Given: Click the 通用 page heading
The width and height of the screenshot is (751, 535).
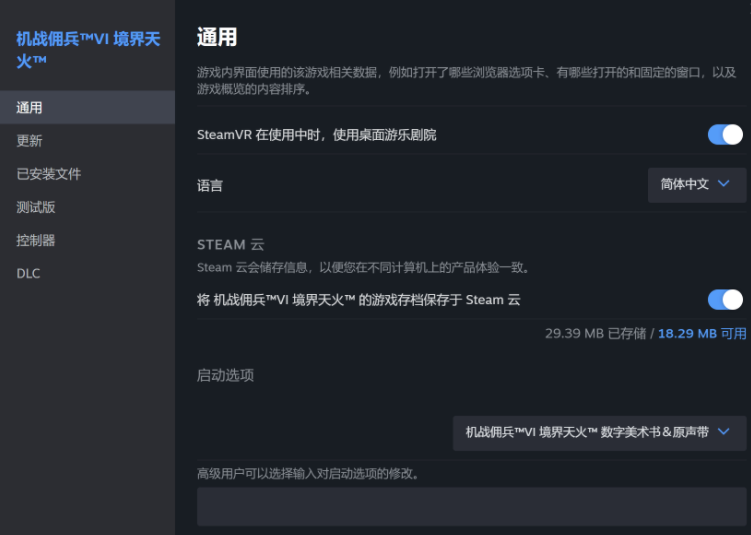Looking at the screenshot, I should pyautogui.click(x=217, y=38).
